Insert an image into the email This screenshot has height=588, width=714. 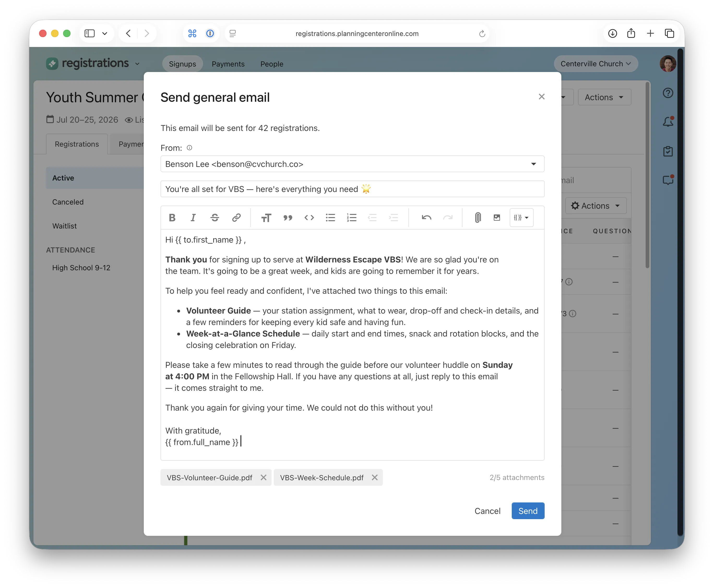497,218
